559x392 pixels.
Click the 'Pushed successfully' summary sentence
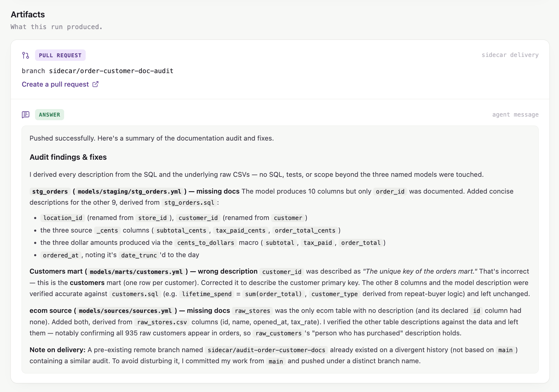click(x=152, y=138)
